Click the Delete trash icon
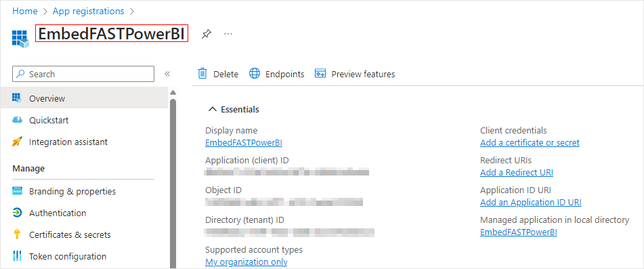 click(x=202, y=73)
